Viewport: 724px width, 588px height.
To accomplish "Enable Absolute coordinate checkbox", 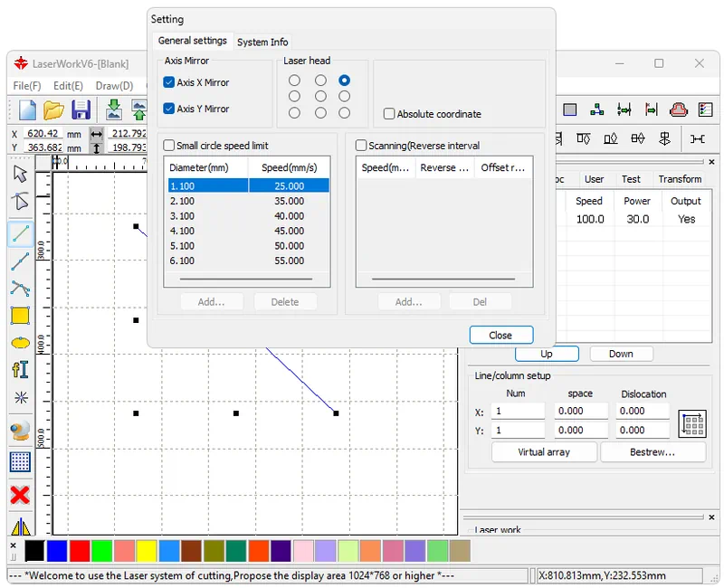I will click(x=389, y=114).
